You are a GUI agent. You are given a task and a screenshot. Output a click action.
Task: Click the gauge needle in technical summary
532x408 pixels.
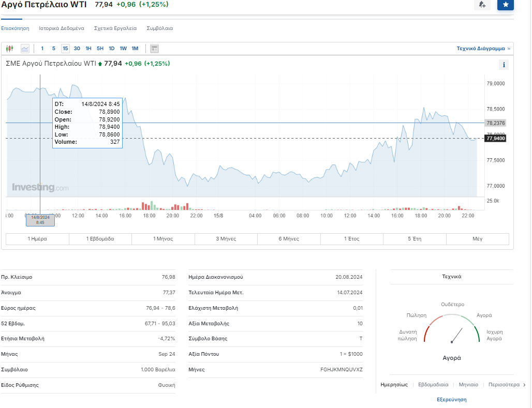click(456, 335)
